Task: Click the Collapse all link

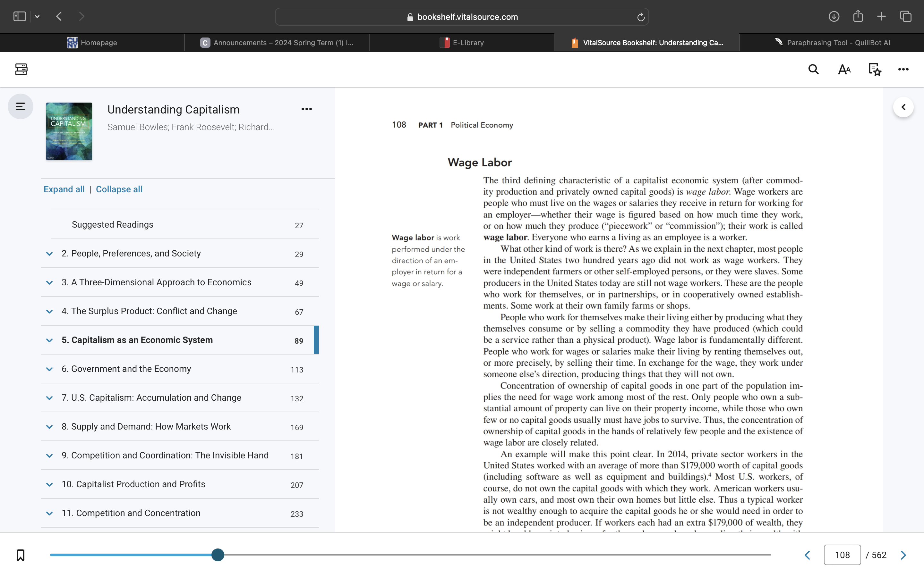Action: coord(119,189)
